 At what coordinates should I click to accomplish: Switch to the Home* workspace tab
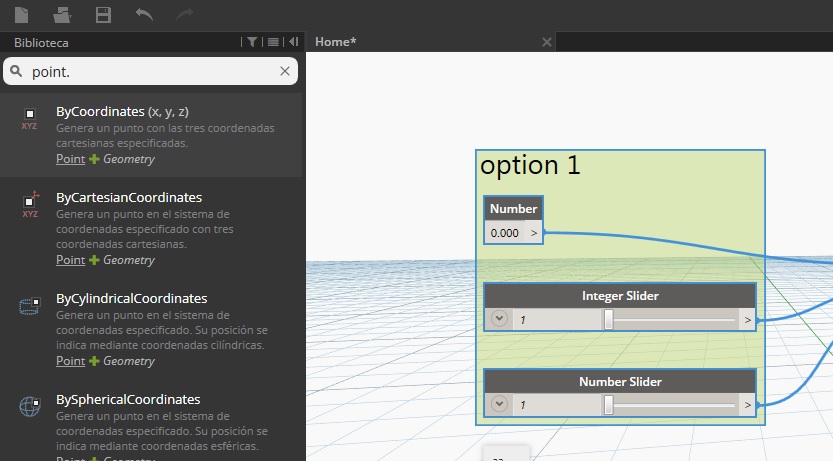click(x=336, y=42)
